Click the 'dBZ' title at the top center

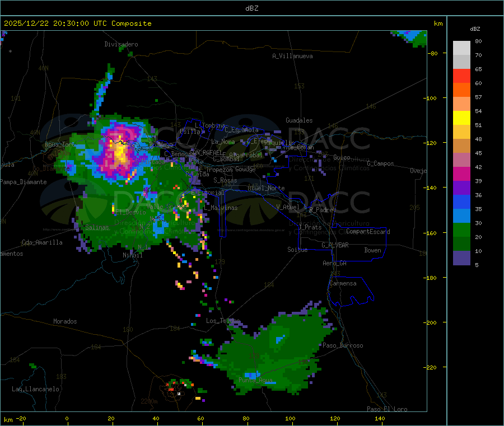tap(251, 8)
